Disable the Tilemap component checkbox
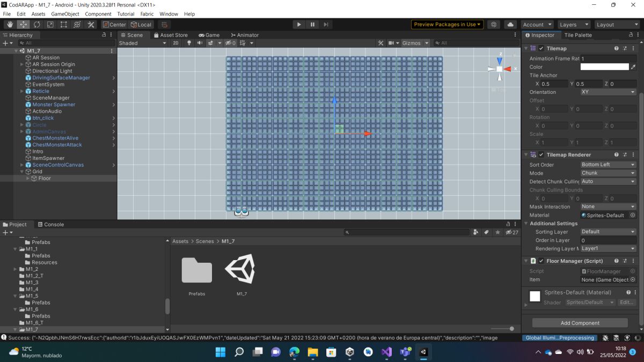The height and width of the screenshot is (362, 644). click(541, 48)
